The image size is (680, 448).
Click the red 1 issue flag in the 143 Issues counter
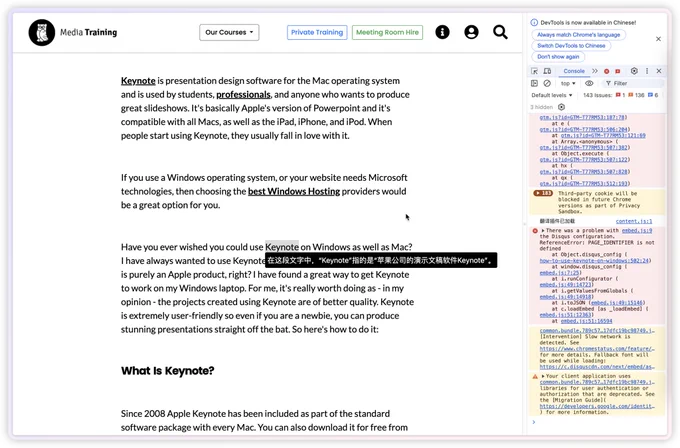tap(620, 95)
